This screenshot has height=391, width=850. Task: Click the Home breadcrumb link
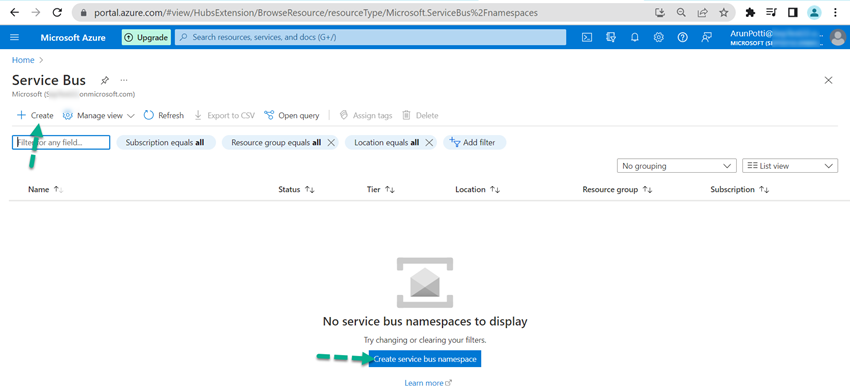[x=23, y=60]
